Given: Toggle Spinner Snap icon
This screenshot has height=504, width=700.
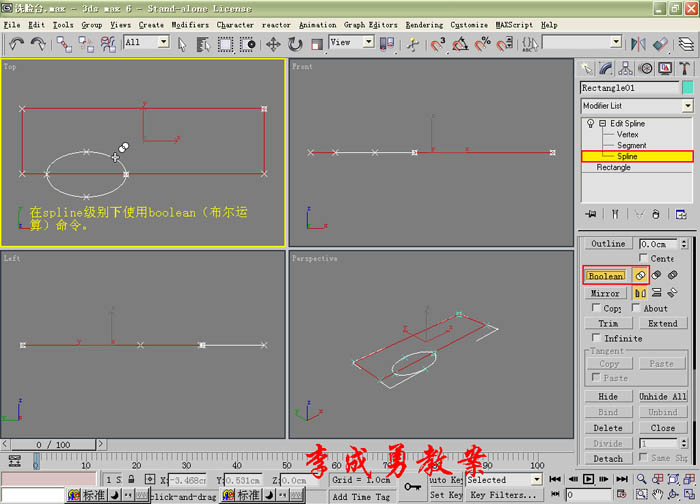Looking at the screenshot, I should coord(504,44).
